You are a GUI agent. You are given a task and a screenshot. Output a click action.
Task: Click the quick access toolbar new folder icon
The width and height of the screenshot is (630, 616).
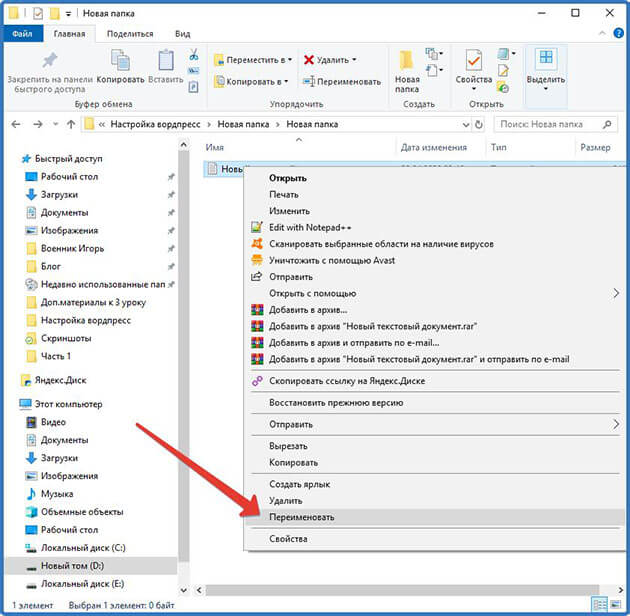pyautogui.click(x=54, y=14)
